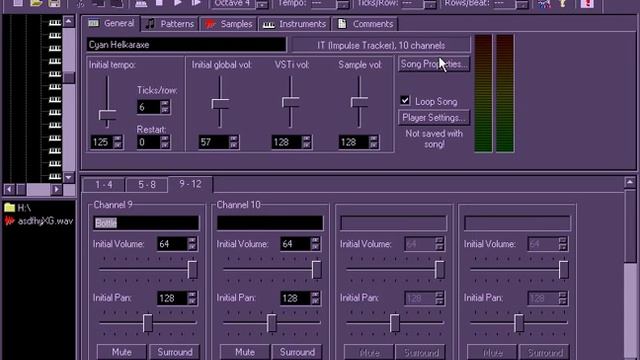Click instrument tree scrollbar up arrow
The height and width of the screenshot is (360, 640).
pyautogui.click(x=69, y=21)
